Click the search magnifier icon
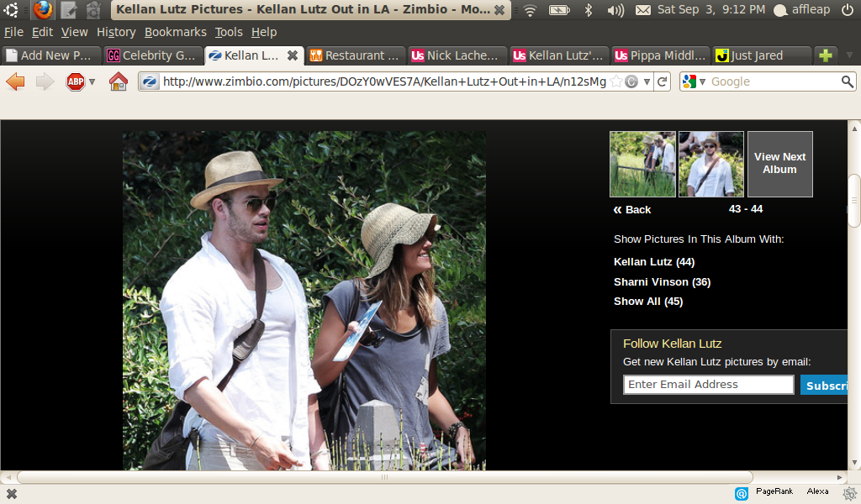 [x=848, y=81]
